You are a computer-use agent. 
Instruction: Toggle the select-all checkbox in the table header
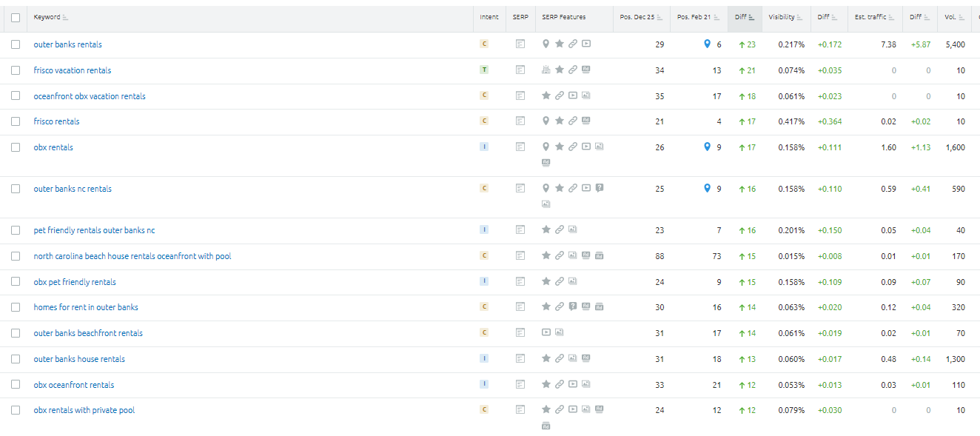[x=16, y=18]
